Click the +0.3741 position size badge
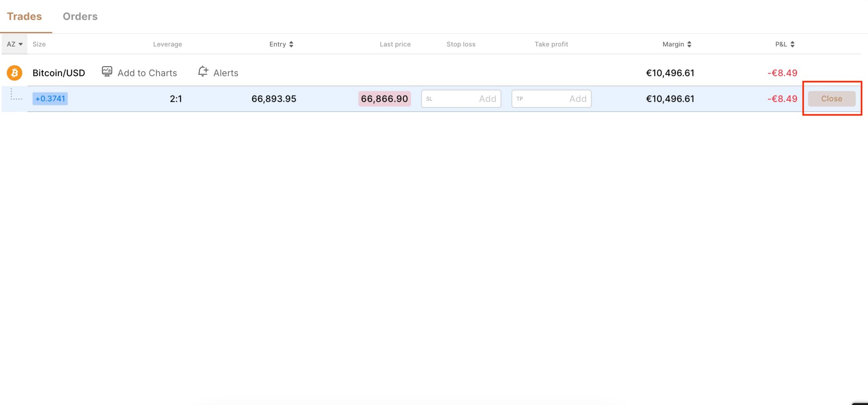 [50, 99]
